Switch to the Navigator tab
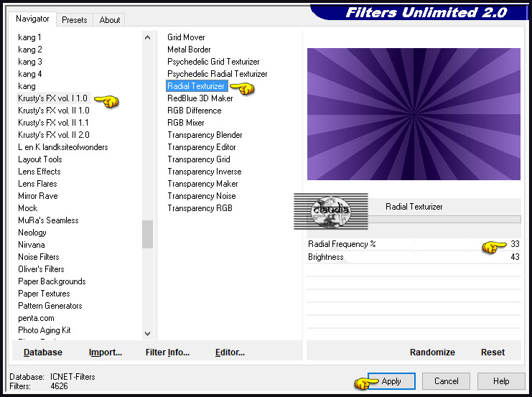532x397 pixels. pyautogui.click(x=32, y=19)
